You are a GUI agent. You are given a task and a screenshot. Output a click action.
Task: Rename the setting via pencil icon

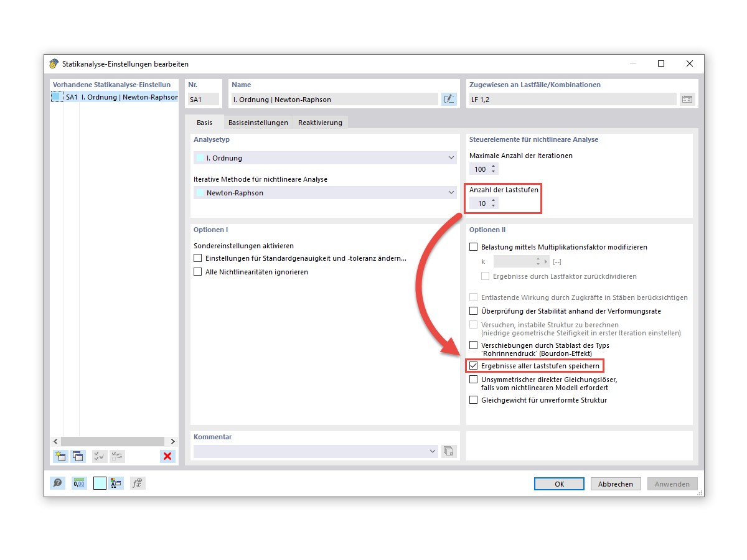pyautogui.click(x=449, y=98)
